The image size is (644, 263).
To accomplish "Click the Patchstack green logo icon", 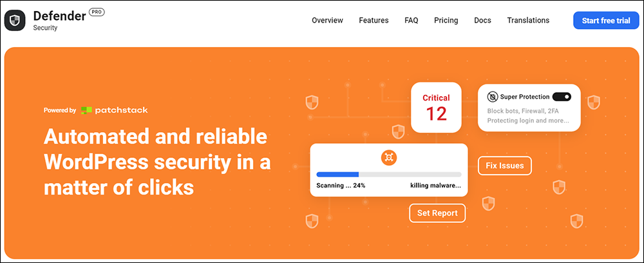I will (x=86, y=110).
